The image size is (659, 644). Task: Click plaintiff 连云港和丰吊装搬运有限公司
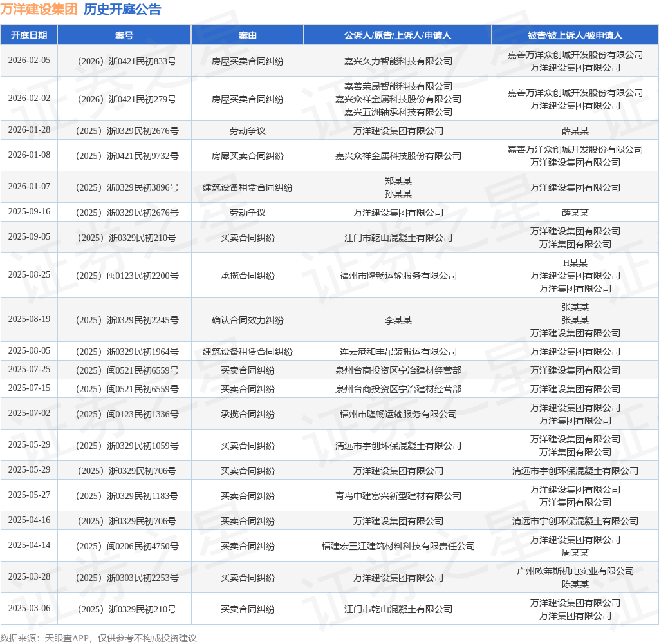[398, 352]
